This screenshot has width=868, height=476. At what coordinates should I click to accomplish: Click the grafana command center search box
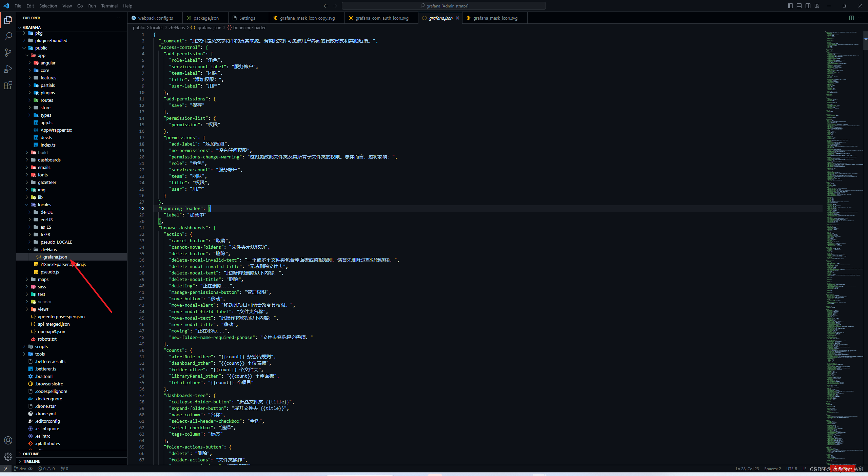[x=443, y=6]
